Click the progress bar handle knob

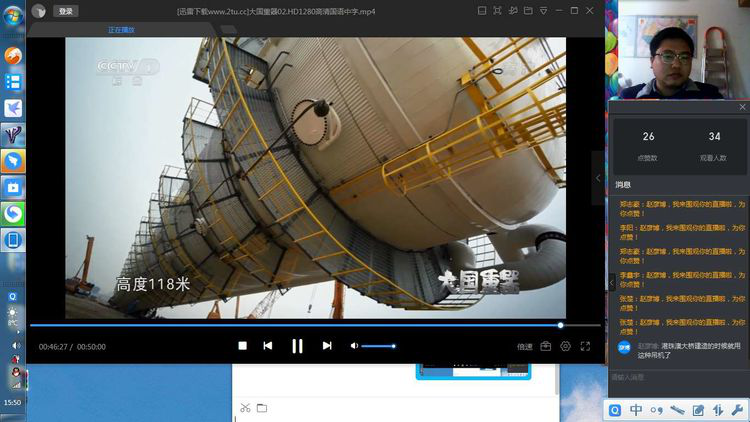[560, 325]
